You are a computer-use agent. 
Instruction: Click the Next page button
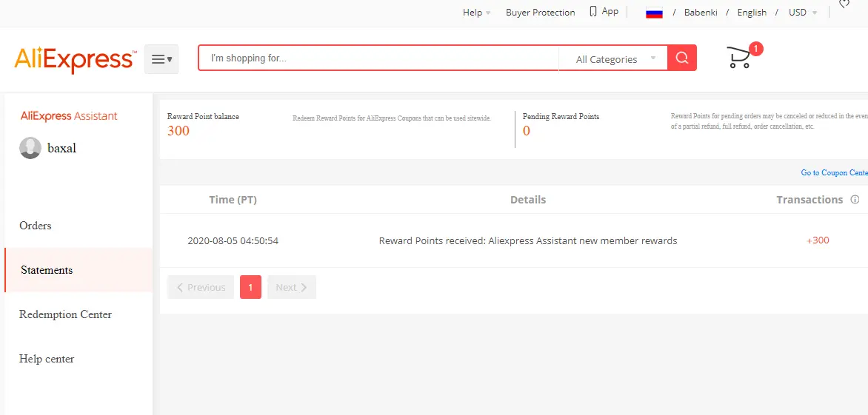(x=292, y=287)
